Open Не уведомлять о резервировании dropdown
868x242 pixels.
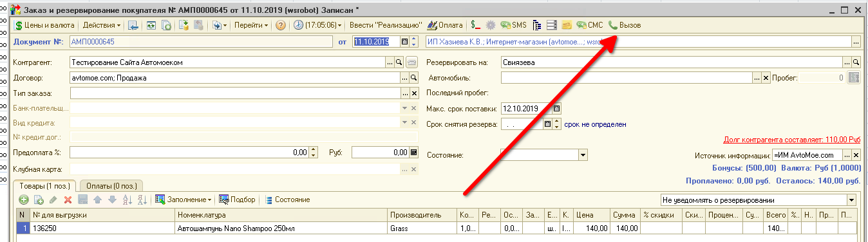(851, 200)
